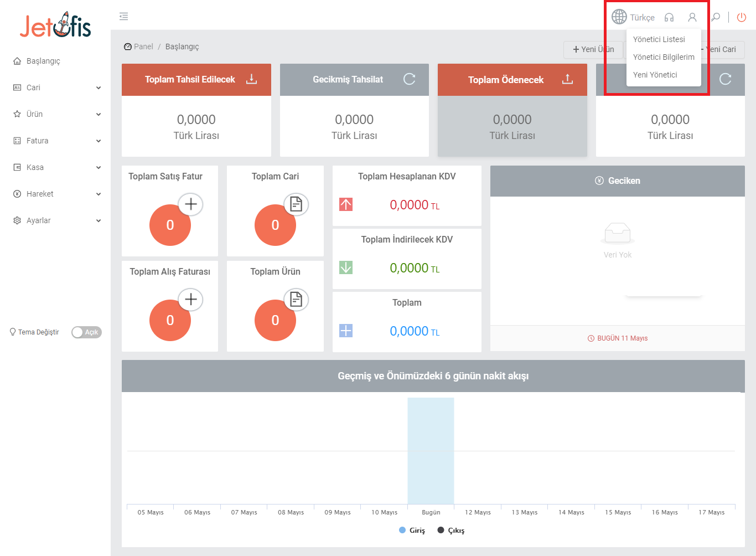Add a new invoice under Toplam Satış Fatur
Viewport: 756px width, 556px height.
click(191, 204)
